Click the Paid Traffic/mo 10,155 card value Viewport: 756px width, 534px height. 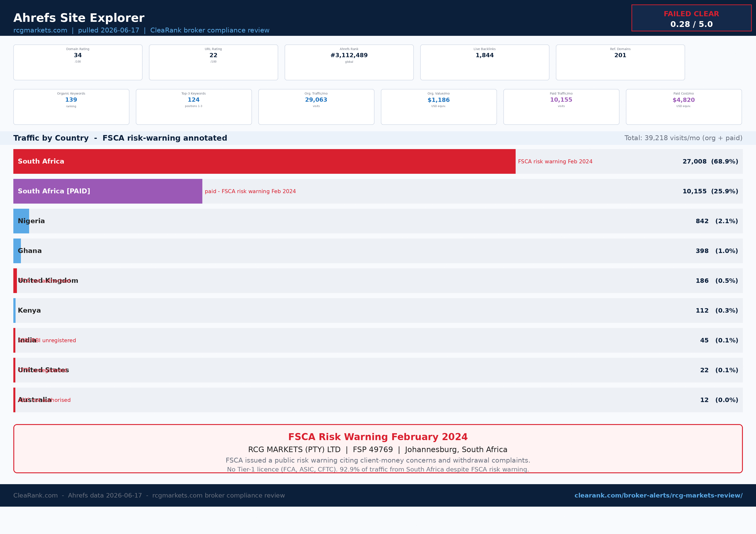[561, 100]
